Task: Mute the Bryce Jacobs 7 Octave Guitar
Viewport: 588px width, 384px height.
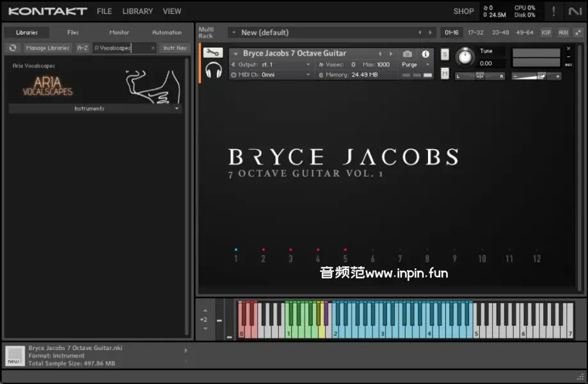Action: pos(445,74)
